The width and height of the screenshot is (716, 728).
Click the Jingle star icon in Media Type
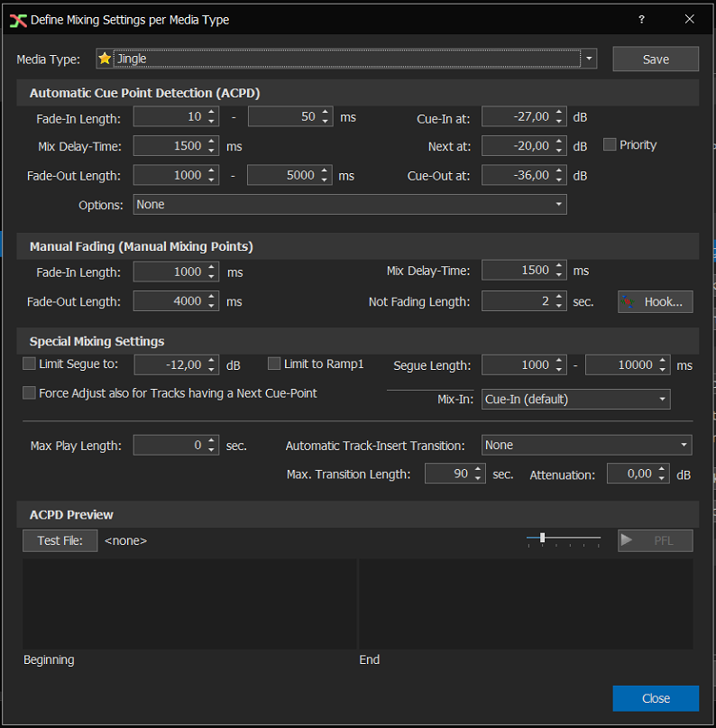pos(106,60)
